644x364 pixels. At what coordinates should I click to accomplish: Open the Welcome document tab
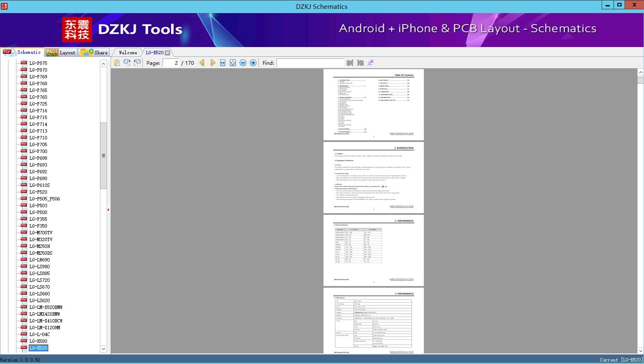coord(128,53)
